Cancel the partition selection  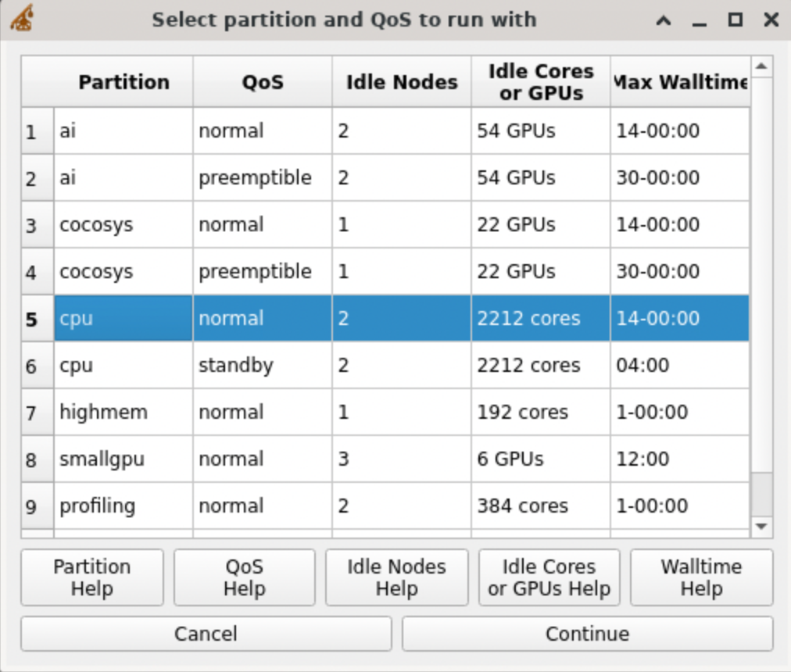pyautogui.click(x=206, y=634)
